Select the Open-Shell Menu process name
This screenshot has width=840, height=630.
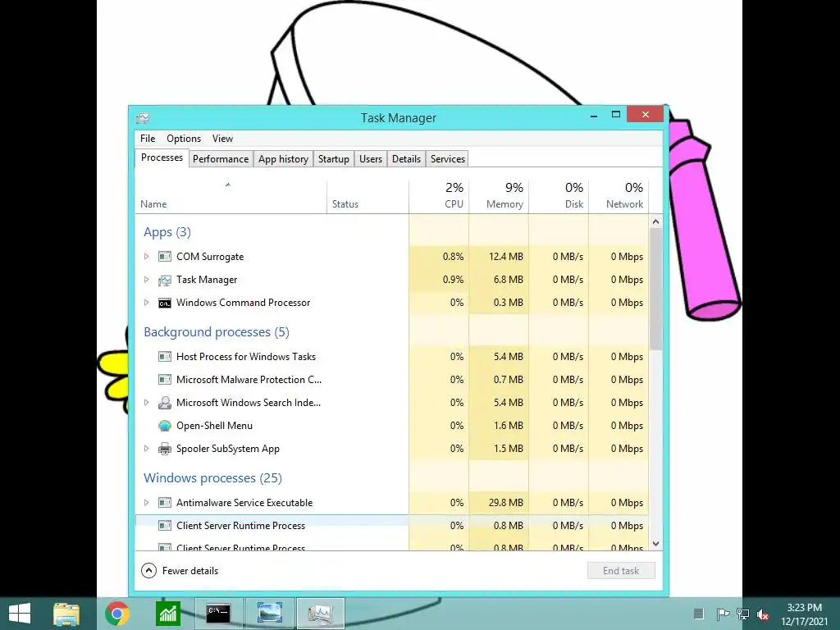[x=214, y=426]
